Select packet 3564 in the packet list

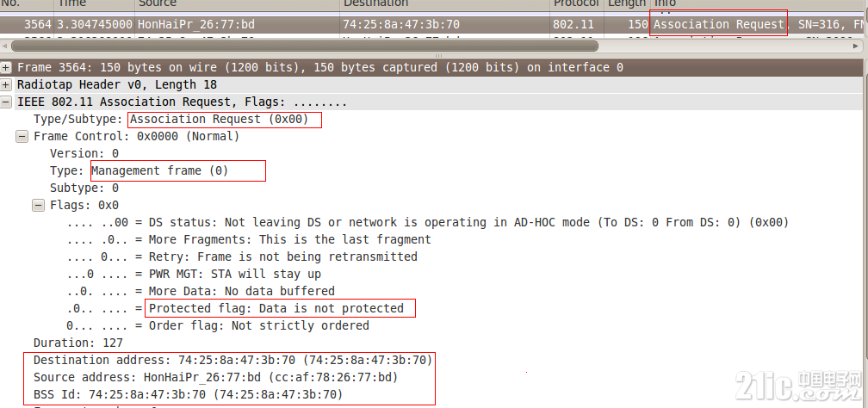tap(431, 24)
